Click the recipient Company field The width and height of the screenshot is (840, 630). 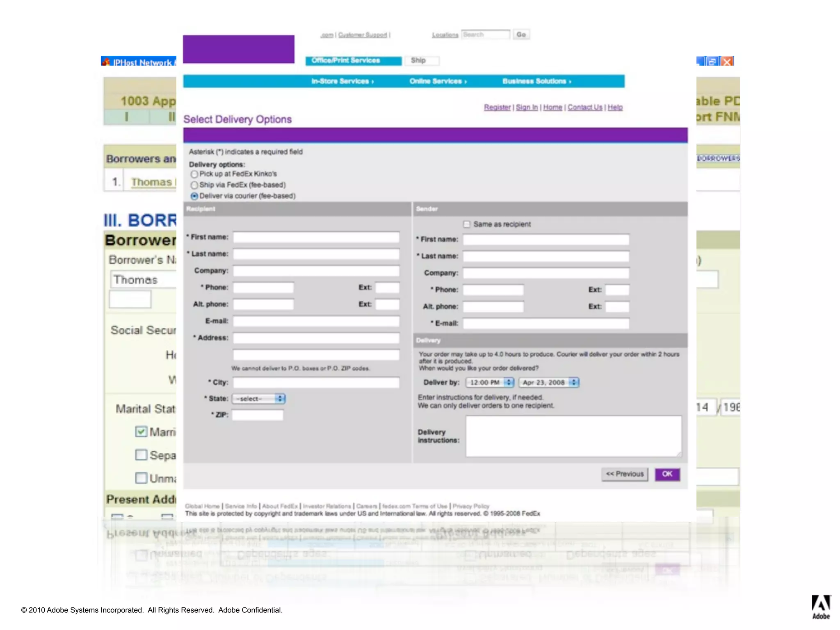316,271
